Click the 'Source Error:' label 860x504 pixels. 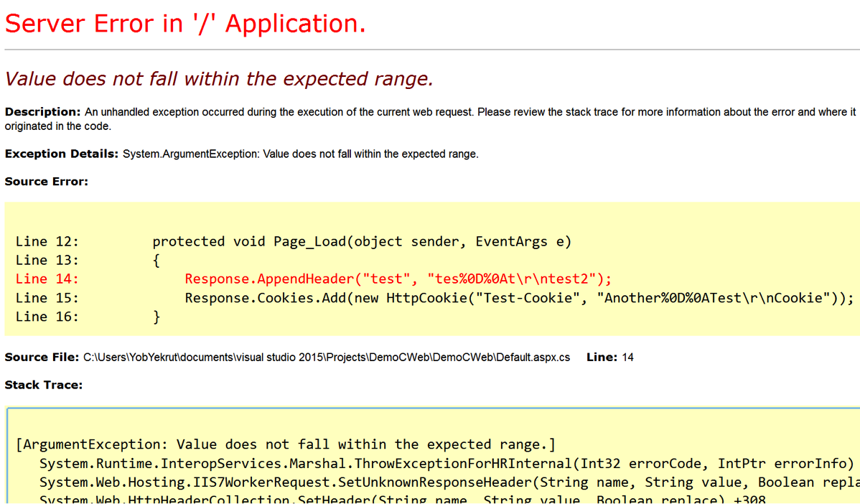(47, 182)
